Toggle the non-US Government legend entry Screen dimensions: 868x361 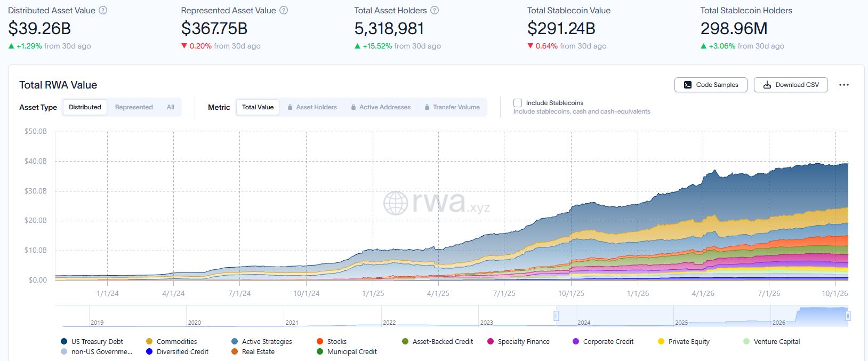click(97, 351)
